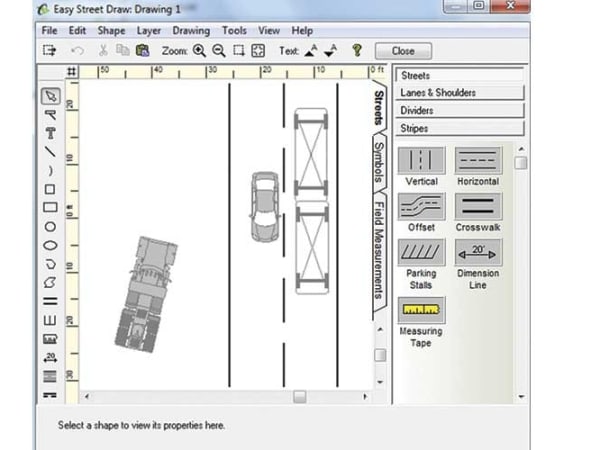
Task: Click the canvas horizontal scrollbar thumb
Action: coord(299,397)
